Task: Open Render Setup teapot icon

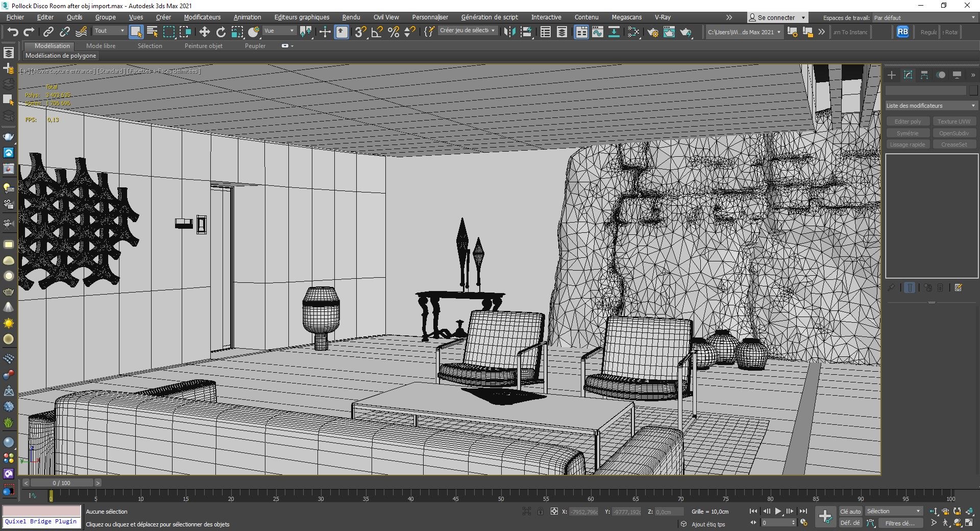Action: pos(653,32)
